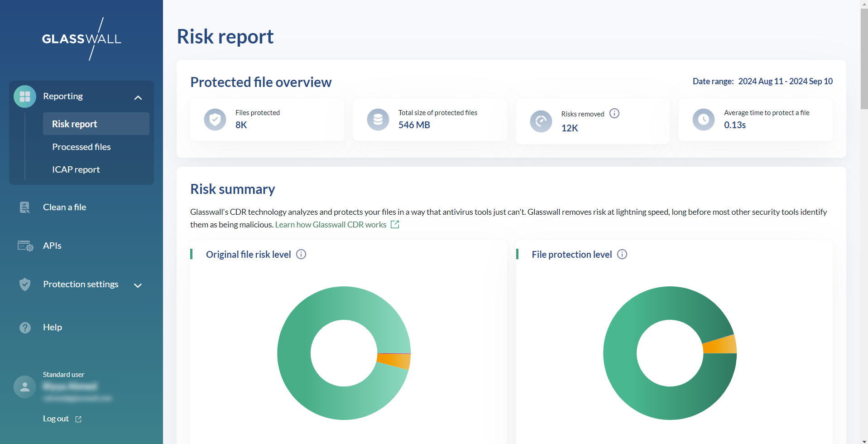Image resolution: width=868 pixels, height=444 pixels.
Task: Click the orange slice of File protection chart
Action: click(721, 345)
